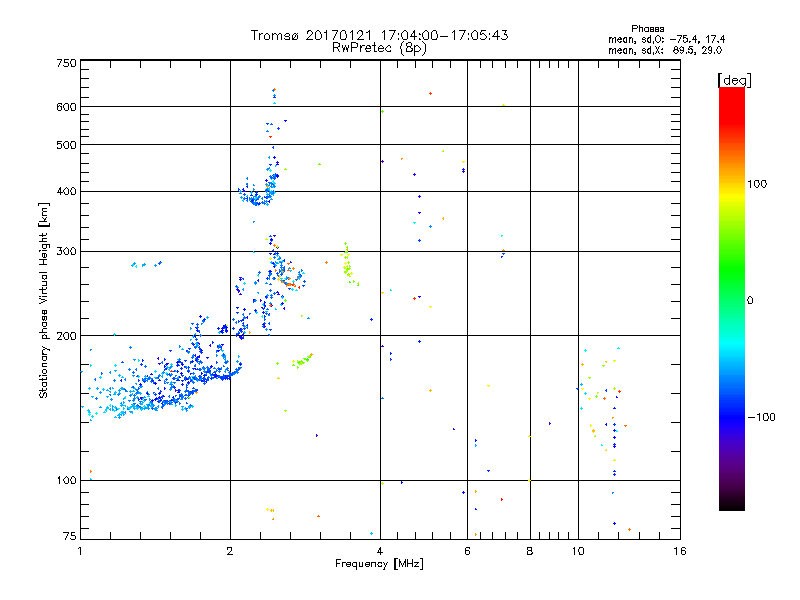Click the 'Frequency [MHz]' axis label

(x=379, y=564)
